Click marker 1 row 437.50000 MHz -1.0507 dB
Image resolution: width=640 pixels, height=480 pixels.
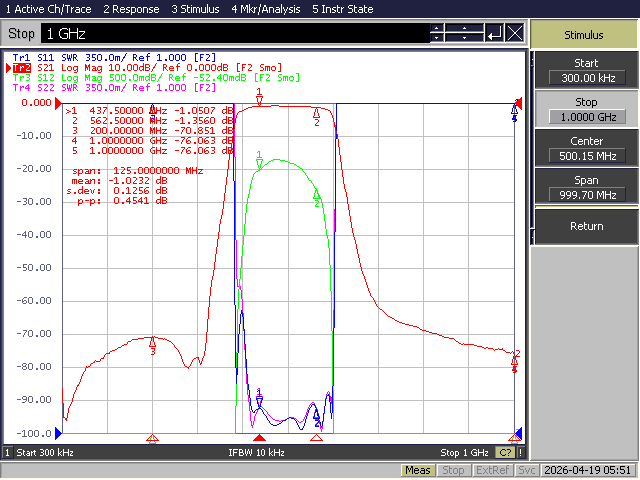click(x=149, y=111)
